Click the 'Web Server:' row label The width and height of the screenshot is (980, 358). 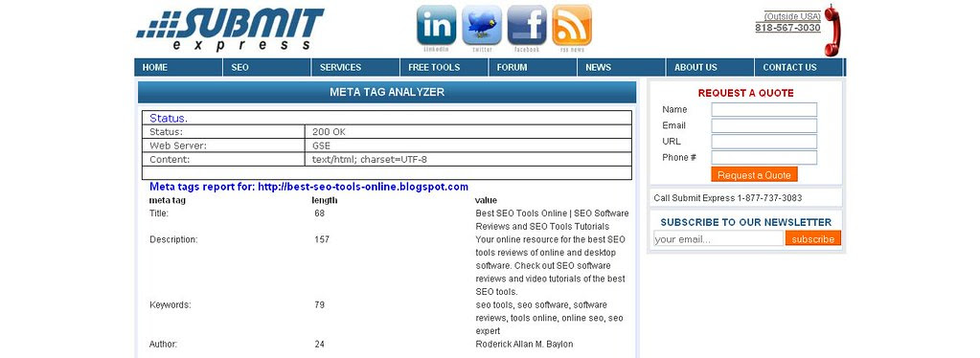pyautogui.click(x=178, y=145)
